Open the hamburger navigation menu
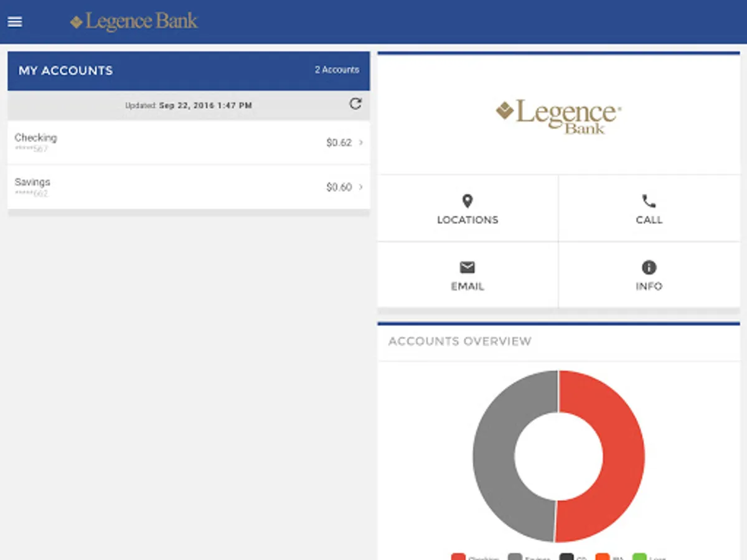 coord(15,22)
